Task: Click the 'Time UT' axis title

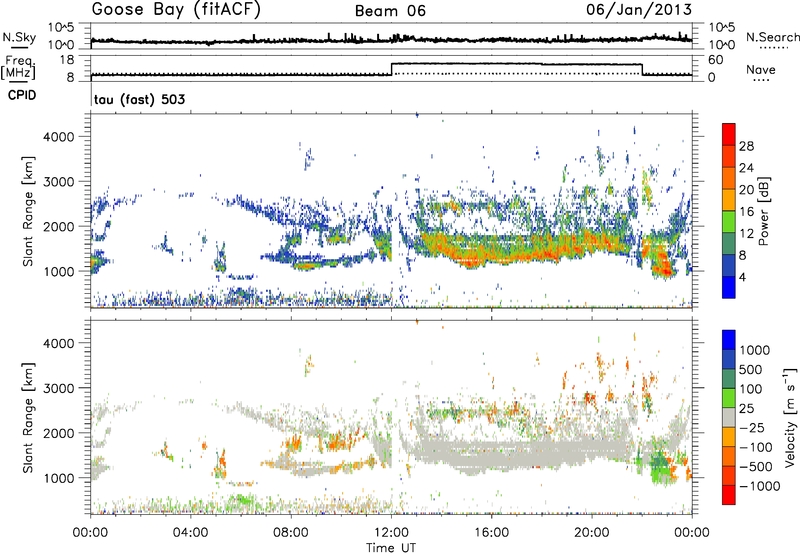Action: coord(391,548)
